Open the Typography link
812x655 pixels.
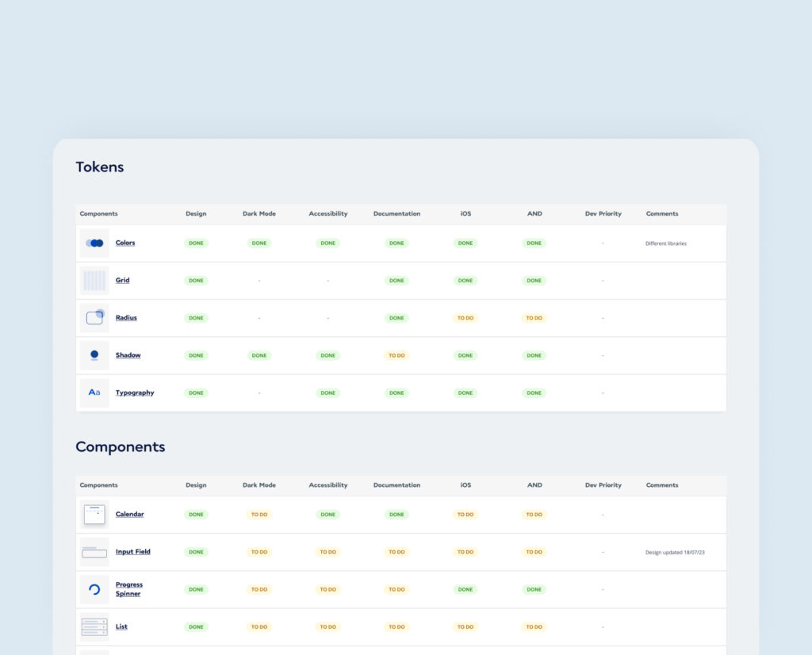(x=135, y=393)
